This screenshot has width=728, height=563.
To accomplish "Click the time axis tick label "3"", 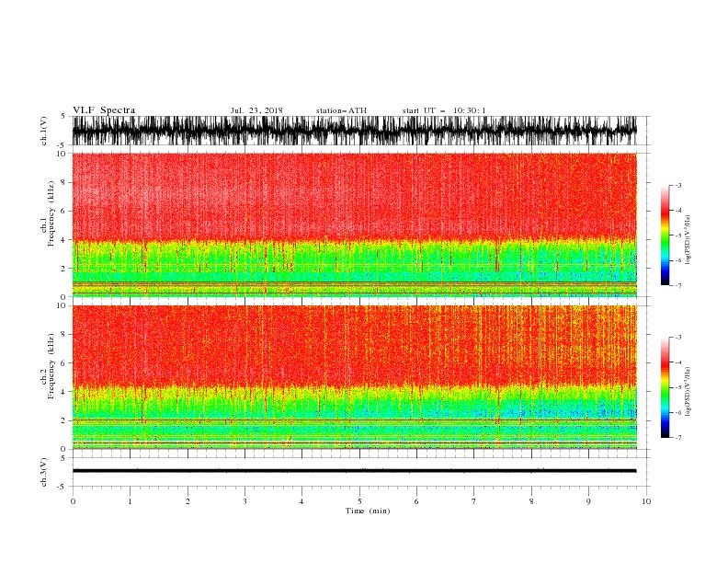I will coord(245,501).
